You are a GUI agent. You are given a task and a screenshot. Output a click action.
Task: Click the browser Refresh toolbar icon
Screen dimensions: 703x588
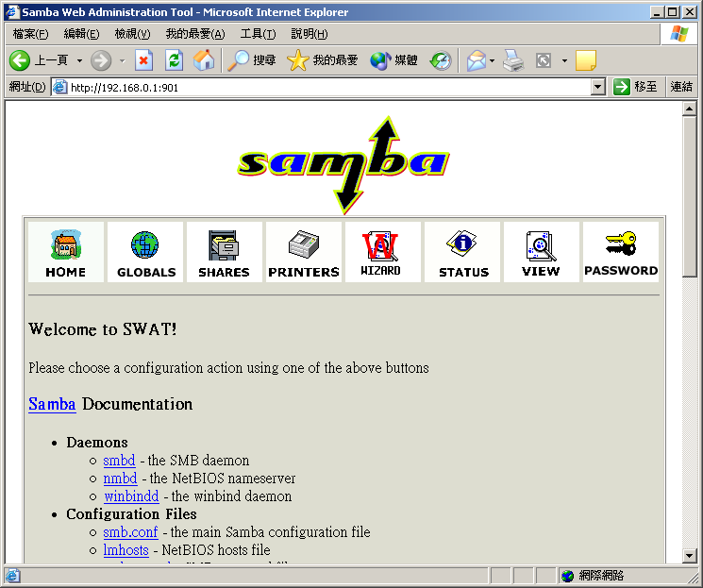tap(174, 60)
